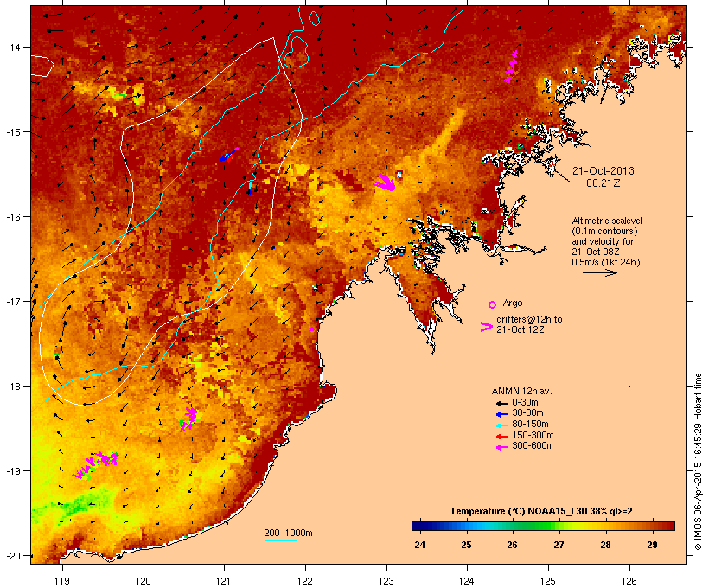This screenshot has width=709, height=588.
Task: Click the latitude axis label -20
Action: click(x=13, y=556)
